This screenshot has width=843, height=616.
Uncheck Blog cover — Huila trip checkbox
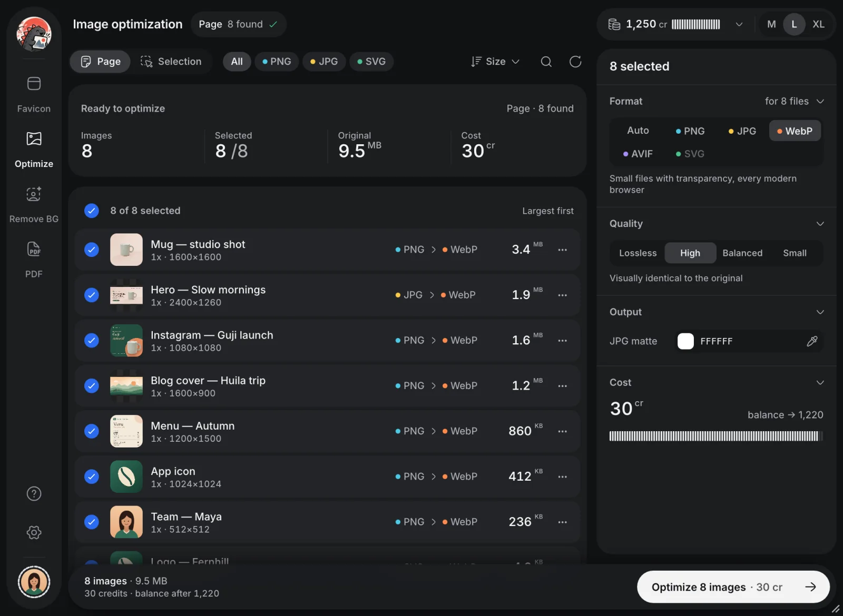(92, 385)
